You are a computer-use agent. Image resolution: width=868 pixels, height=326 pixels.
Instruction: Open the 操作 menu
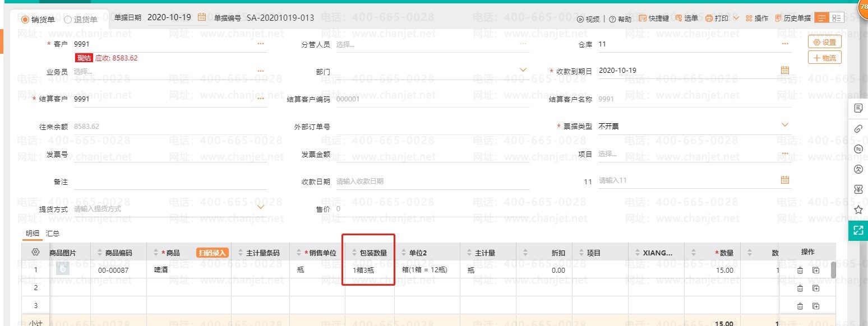(x=757, y=18)
